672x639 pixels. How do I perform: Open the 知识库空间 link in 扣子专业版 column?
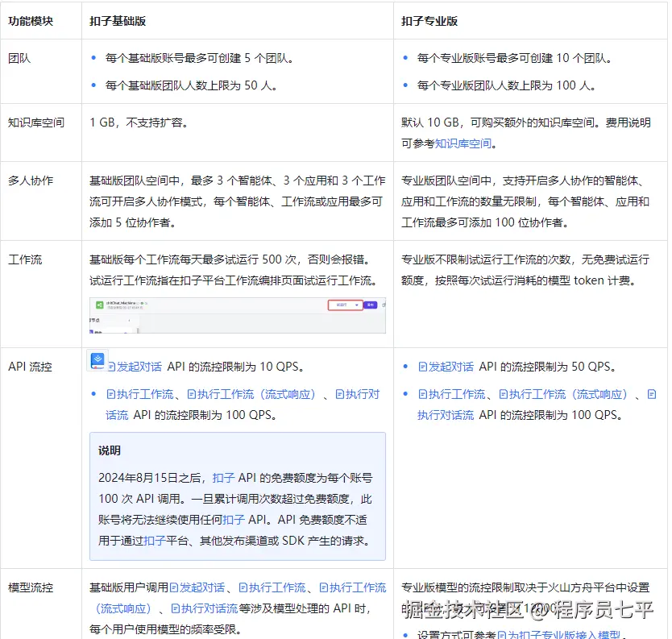[463, 143]
